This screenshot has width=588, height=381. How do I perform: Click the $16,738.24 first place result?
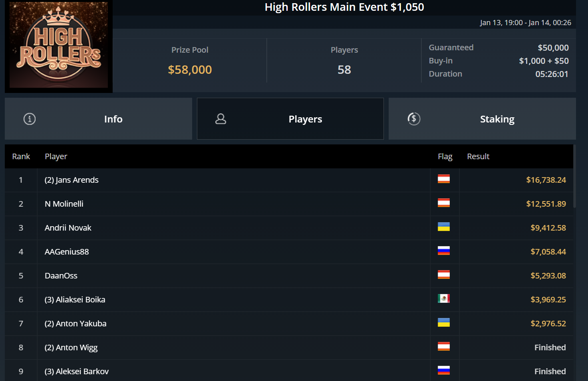(x=546, y=180)
